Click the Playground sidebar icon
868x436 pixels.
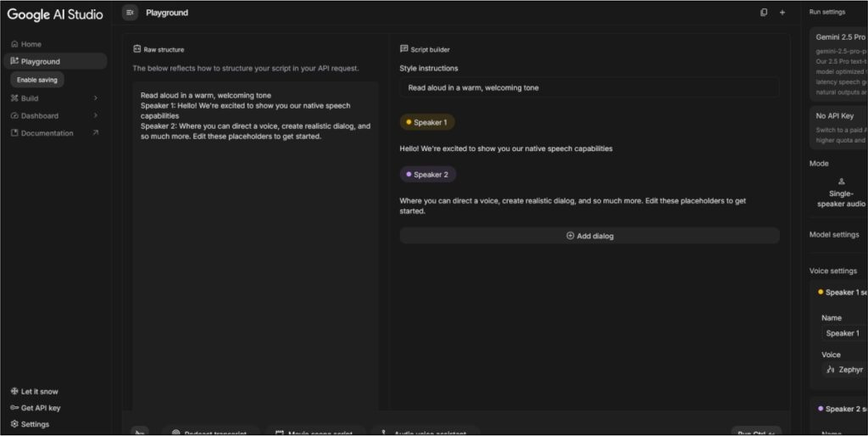[x=14, y=61]
